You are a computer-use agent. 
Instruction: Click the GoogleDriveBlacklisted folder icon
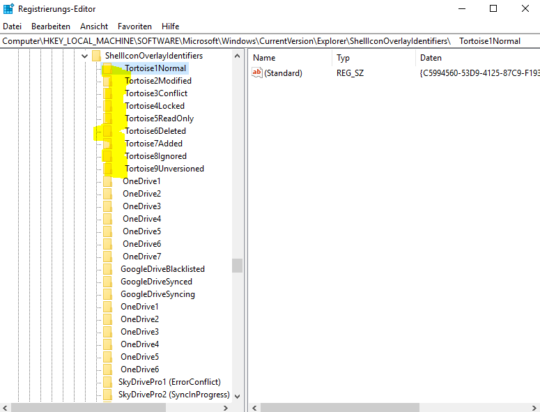(x=107, y=269)
